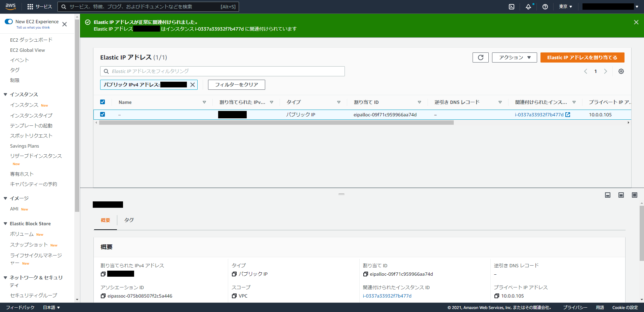This screenshot has height=312, width=644.
Task: Expand detail pane to full
Action: coord(635,195)
